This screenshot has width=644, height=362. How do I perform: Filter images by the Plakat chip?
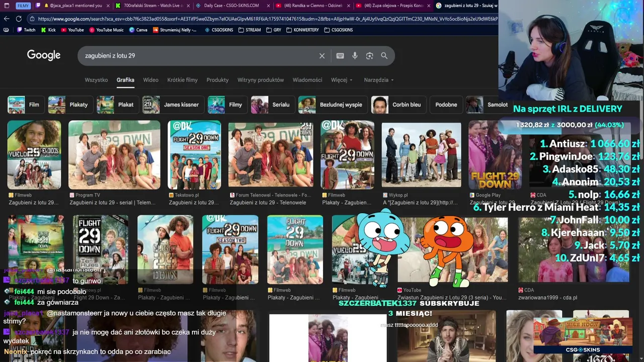click(117, 105)
